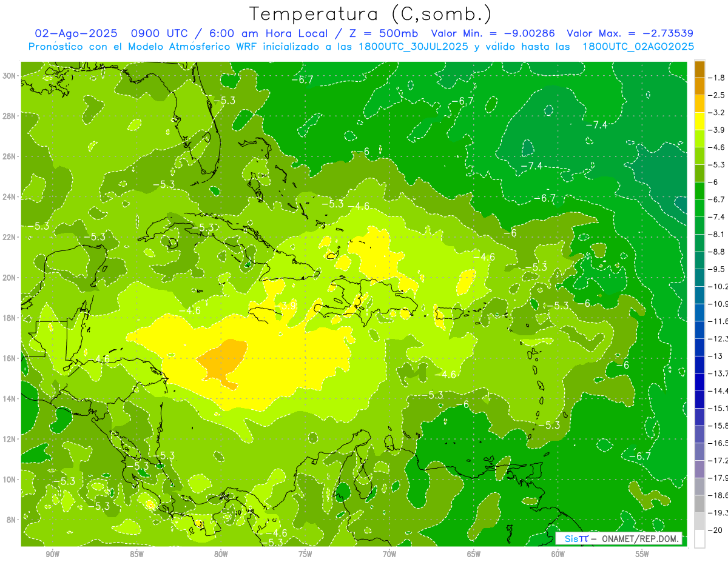The width and height of the screenshot is (728, 562).
Task: Click the "55W" longitude axis label
Action: pyautogui.click(x=642, y=555)
